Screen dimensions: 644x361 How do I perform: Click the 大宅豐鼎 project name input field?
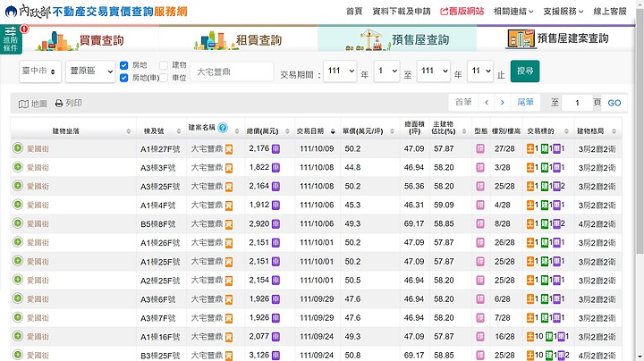pos(231,71)
